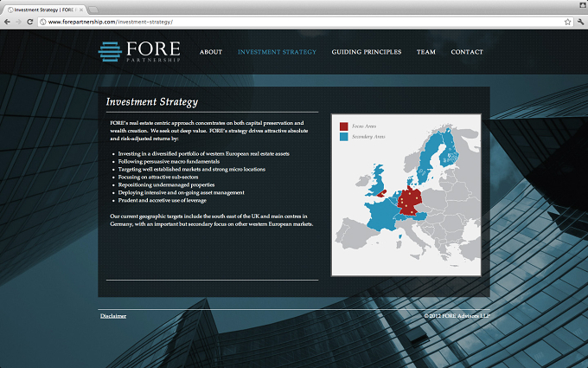Click Finland on the map

pyautogui.click(x=450, y=150)
